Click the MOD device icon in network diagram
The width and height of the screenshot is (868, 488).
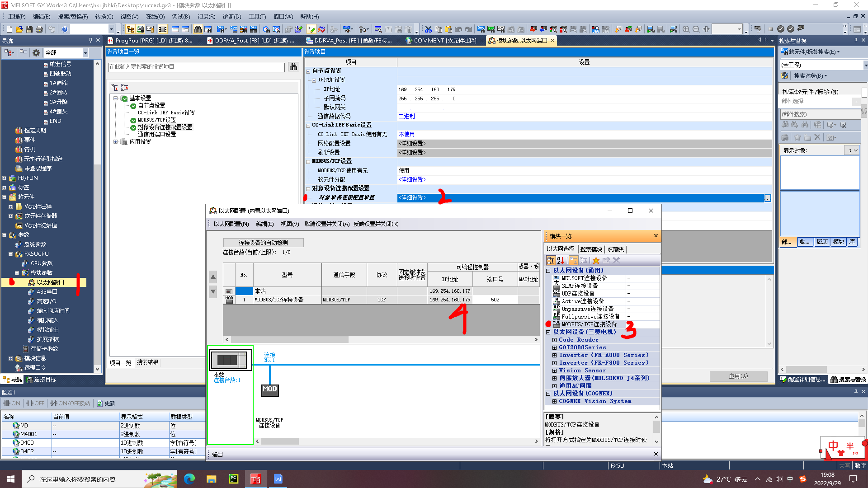270,389
